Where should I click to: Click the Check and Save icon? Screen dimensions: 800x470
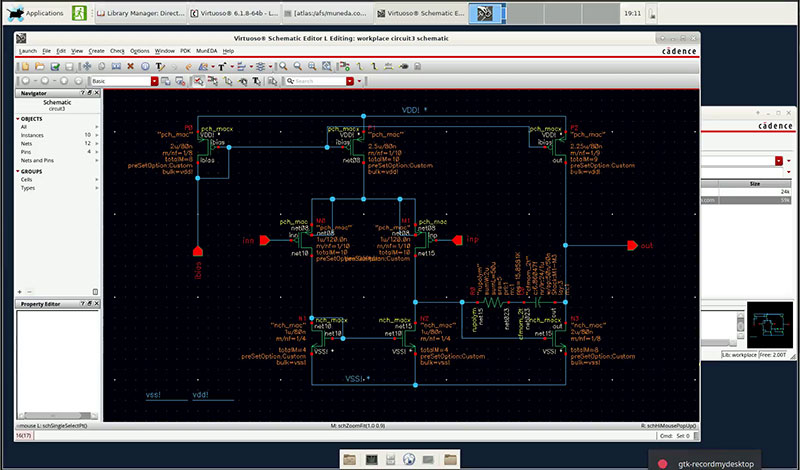[x=55, y=66]
